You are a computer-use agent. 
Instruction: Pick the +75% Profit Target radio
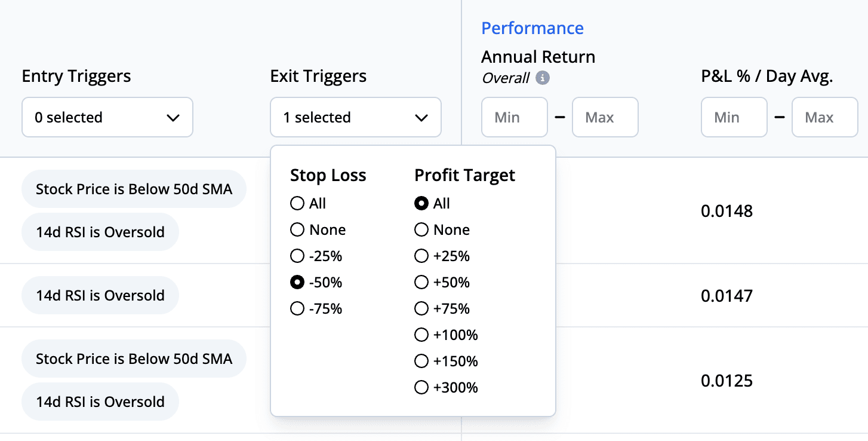point(421,309)
